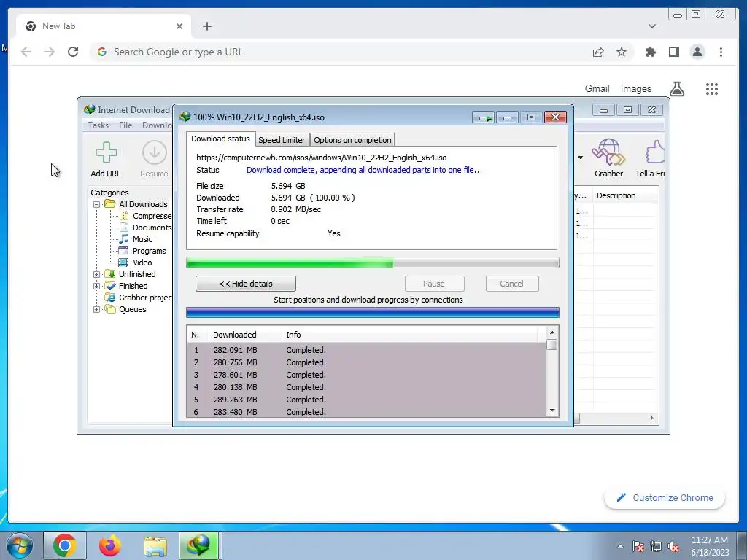Open the Downloads menu in IDM
The image size is (747, 560).
pos(157,125)
